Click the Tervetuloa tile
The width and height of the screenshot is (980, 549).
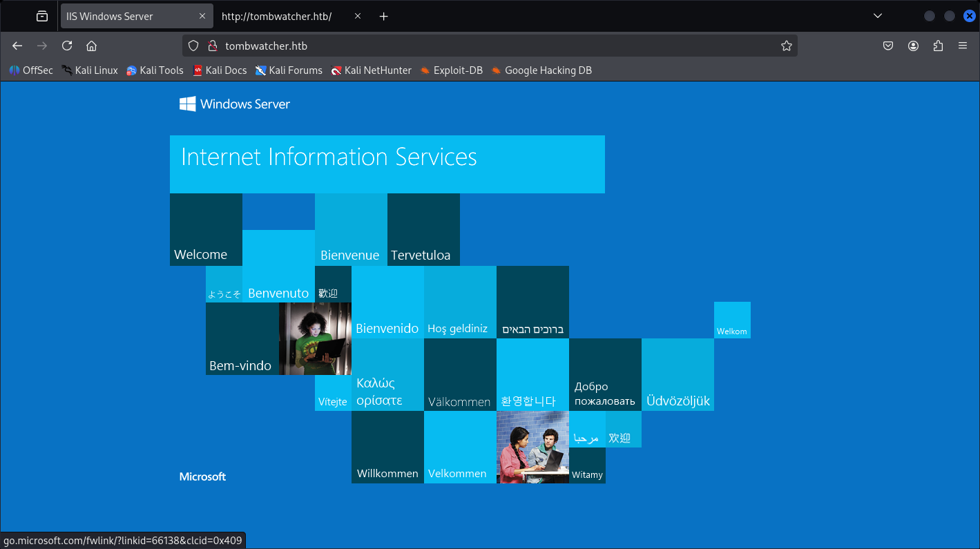click(x=423, y=229)
